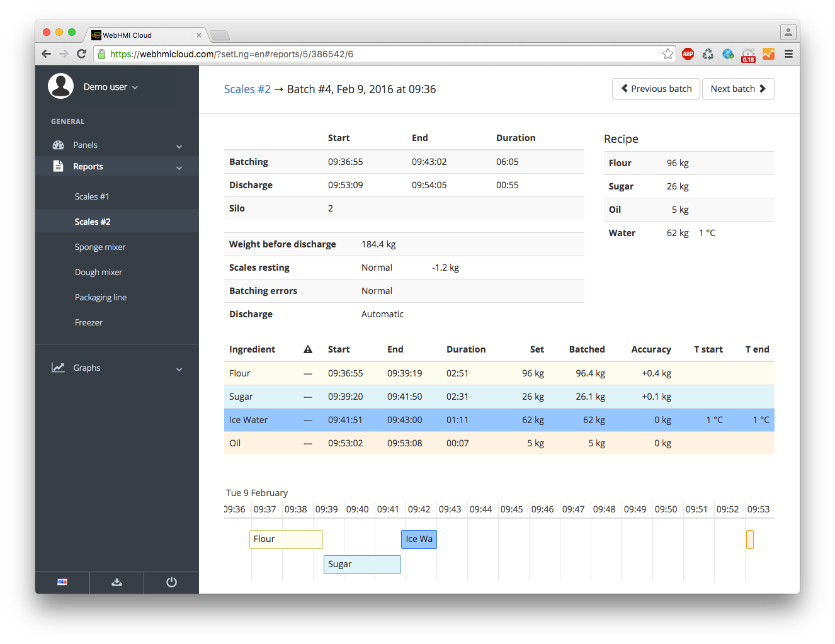Image resolution: width=835 pixels, height=644 pixels.
Task: Click the Scales resting -1.2 kg value
Action: click(x=445, y=268)
